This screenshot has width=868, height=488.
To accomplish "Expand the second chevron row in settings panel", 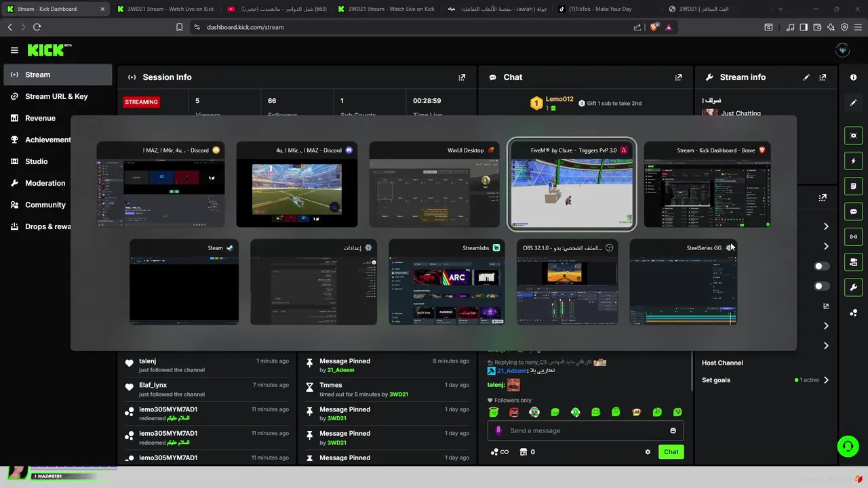I will [826, 246].
